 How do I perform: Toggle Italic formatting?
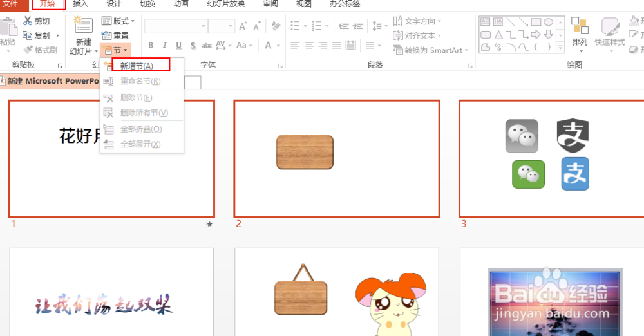coord(165,45)
